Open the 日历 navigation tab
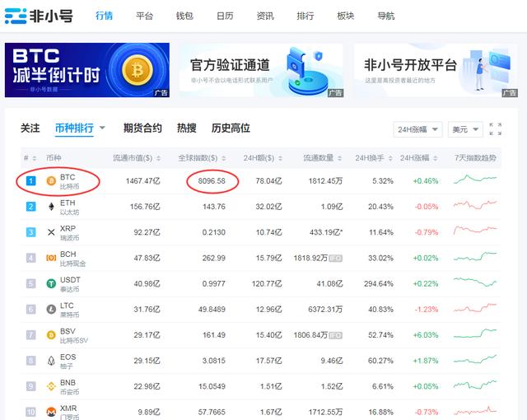Image resolution: width=527 pixels, height=420 pixels. click(x=225, y=16)
